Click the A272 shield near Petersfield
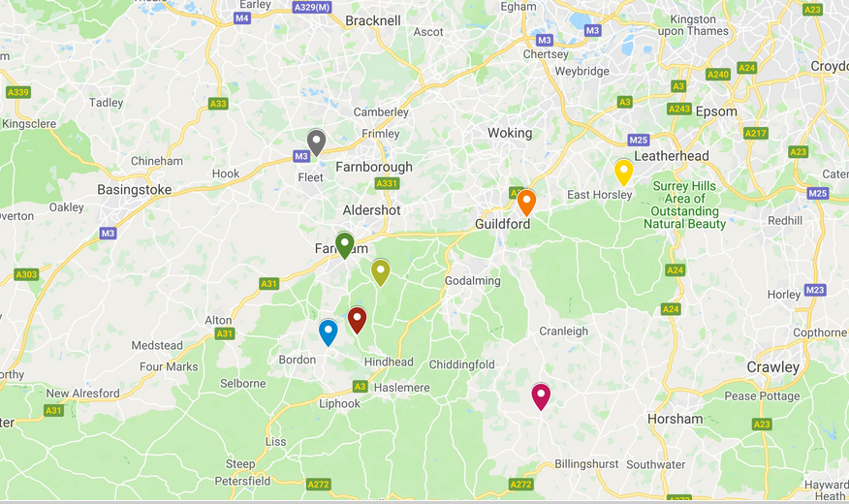The image size is (849, 504). (318, 485)
